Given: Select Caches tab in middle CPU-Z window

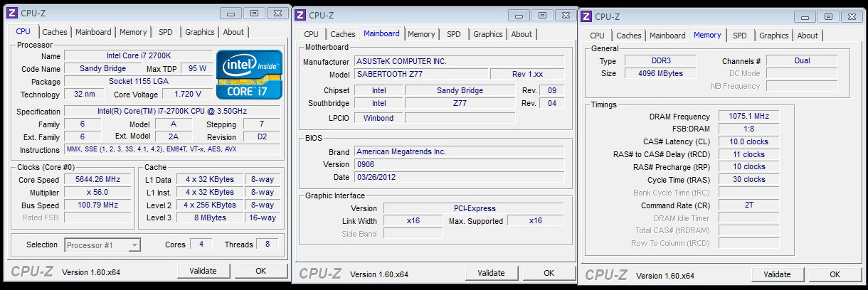Looking at the screenshot, I should [x=343, y=34].
